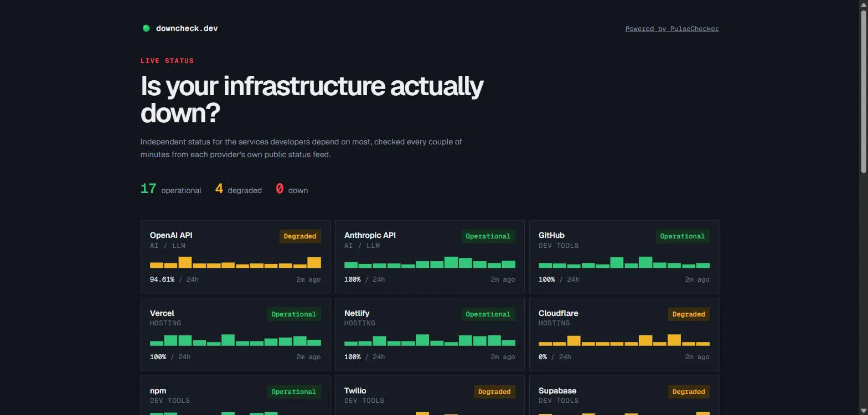Click the scrollbar up arrow
The height and width of the screenshot is (415, 868).
(x=863, y=4)
